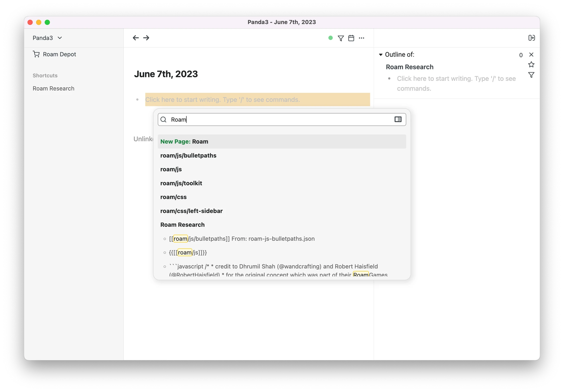The width and height of the screenshot is (564, 392).
Task: Star the Roam Research sidebar page
Action: [531, 65]
